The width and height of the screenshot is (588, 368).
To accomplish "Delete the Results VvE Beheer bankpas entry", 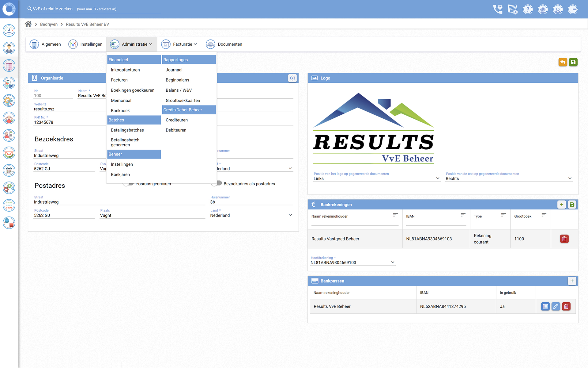I will click(x=566, y=306).
